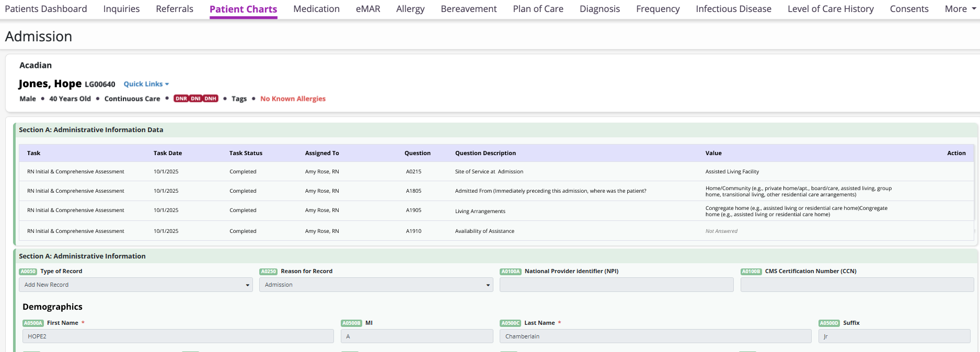Screen dimensions: 980x352
Task: Click the Last Name input field
Action: [x=655, y=336]
